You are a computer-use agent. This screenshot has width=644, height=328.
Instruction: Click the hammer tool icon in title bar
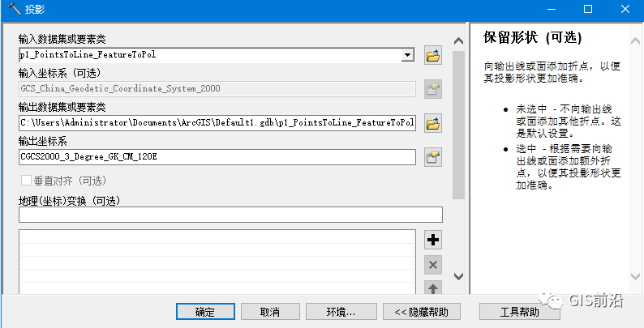click(x=14, y=9)
